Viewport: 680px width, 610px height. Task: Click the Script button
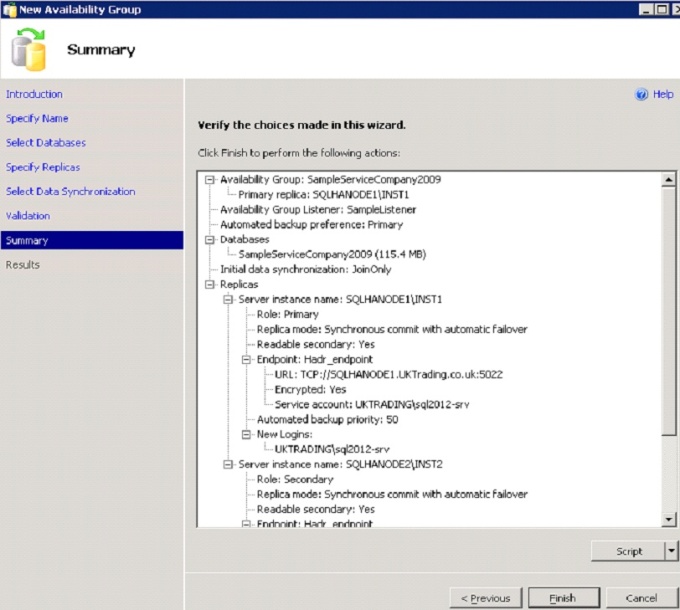pyautogui.click(x=628, y=551)
